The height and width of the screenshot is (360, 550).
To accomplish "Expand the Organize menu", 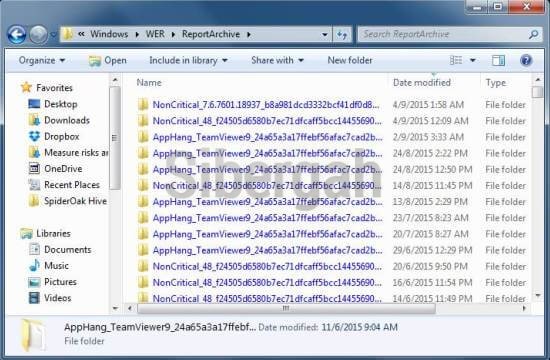I will pyautogui.click(x=42, y=60).
